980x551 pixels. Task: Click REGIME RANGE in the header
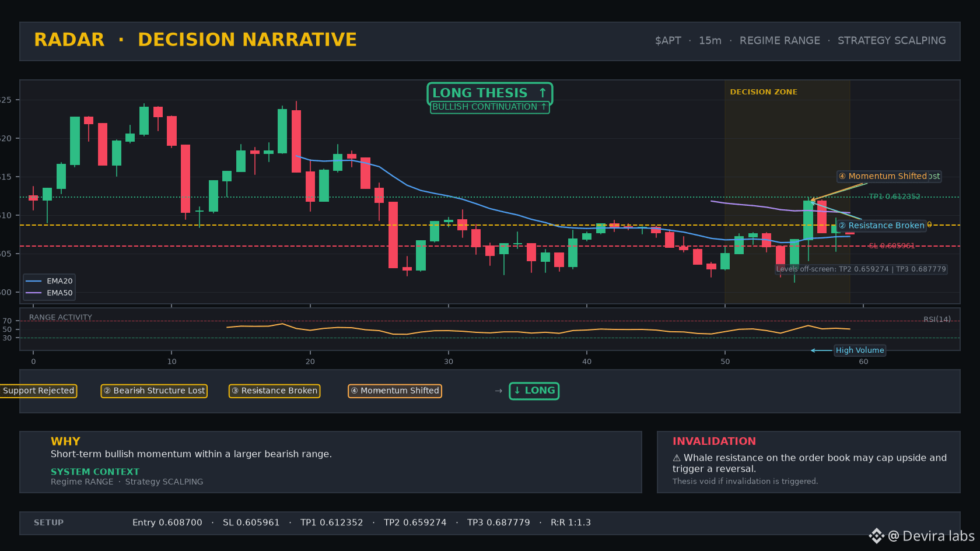tap(780, 41)
